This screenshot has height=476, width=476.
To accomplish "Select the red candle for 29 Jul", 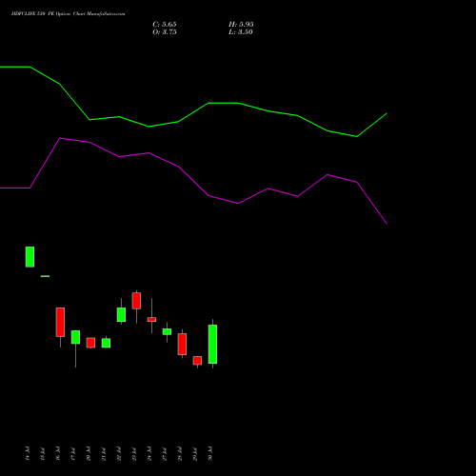I will click(197, 361).
